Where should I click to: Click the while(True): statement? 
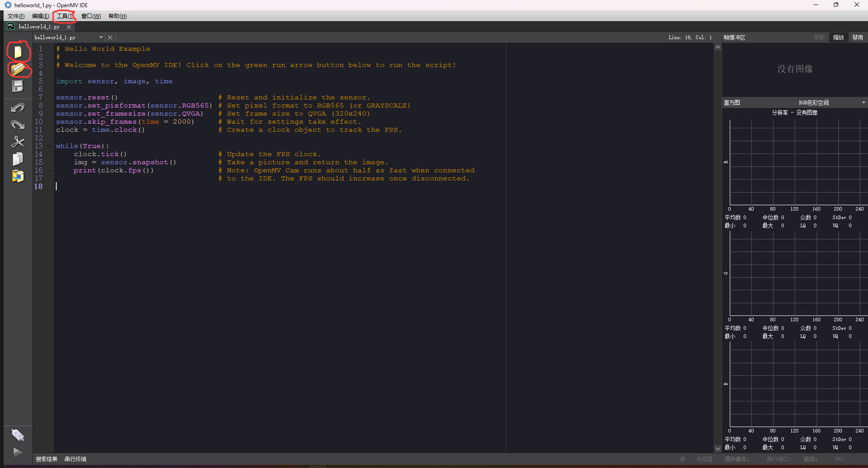pyautogui.click(x=82, y=146)
